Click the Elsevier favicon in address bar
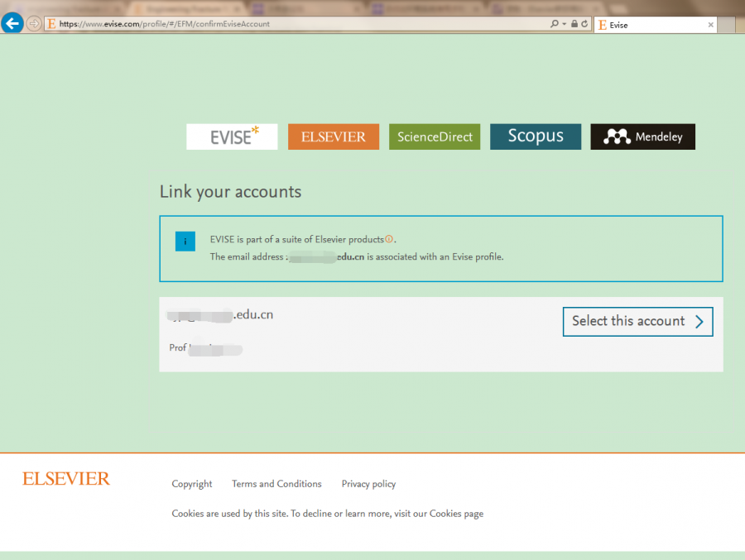 tap(51, 24)
